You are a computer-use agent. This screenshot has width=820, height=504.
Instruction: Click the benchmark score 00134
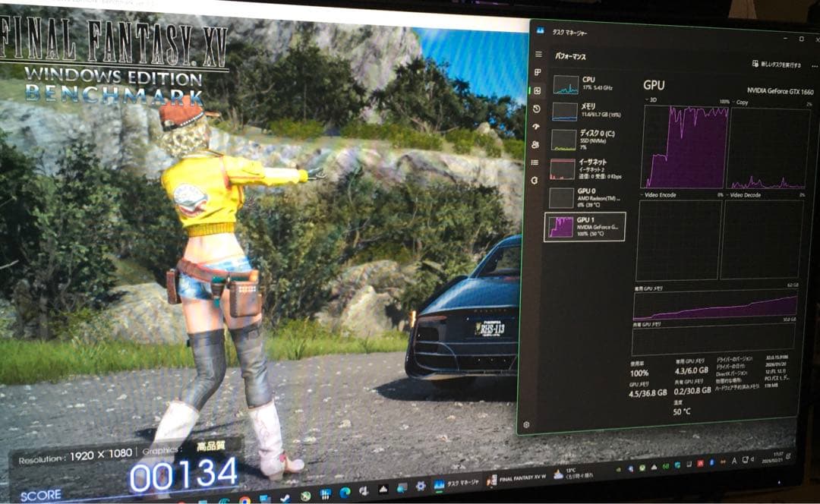(x=183, y=474)
